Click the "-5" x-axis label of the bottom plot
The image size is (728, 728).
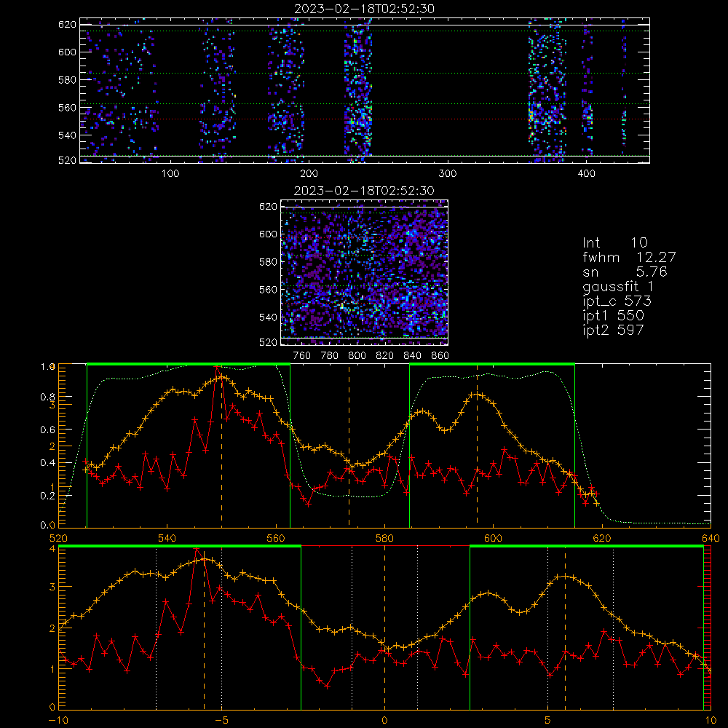click(221, 721)
